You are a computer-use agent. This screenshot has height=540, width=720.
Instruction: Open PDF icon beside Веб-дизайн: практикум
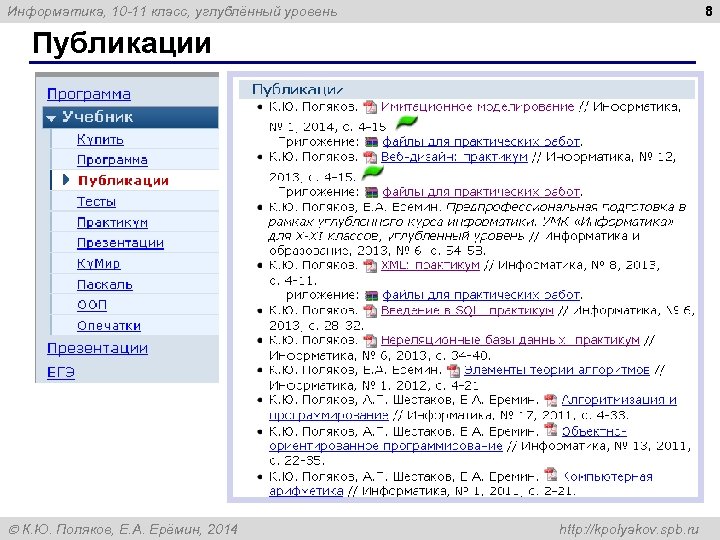click(370, 158)
